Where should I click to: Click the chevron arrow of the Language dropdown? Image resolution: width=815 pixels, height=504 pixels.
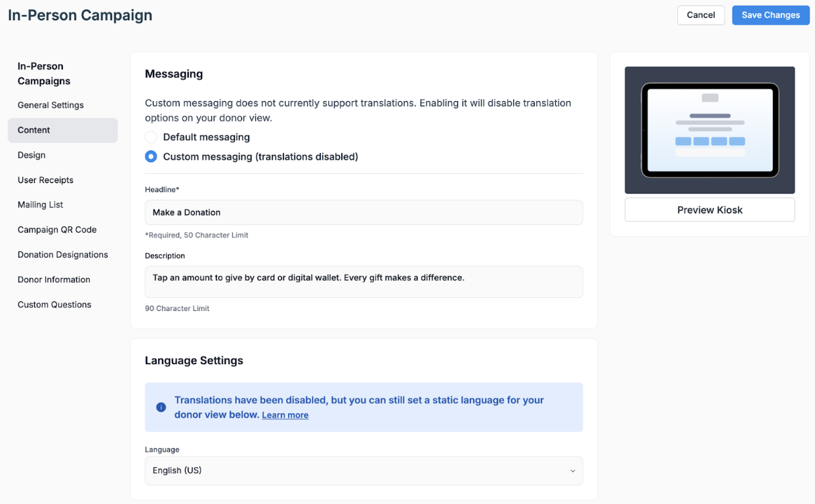(572, 471)
